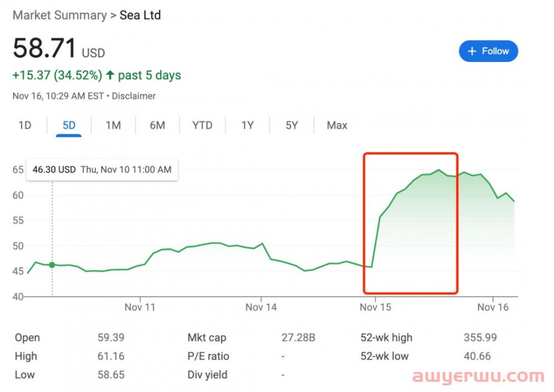Open the Market Summary breadcrumb link
Image resolution: width=554 pixels, height=392 pixels.
pyautogui.click(x=60, y=15)
